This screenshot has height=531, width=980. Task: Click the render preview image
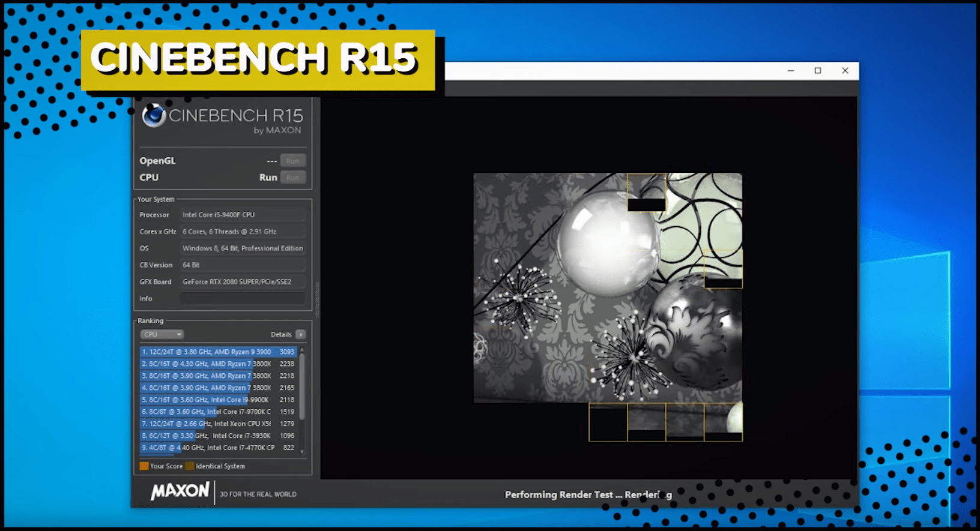click(x=608, y=307)
